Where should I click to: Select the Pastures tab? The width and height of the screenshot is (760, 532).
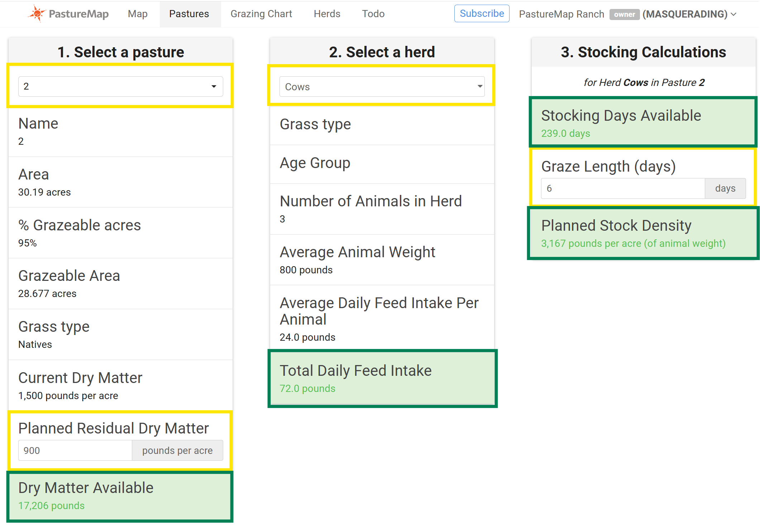pos(189,14)
